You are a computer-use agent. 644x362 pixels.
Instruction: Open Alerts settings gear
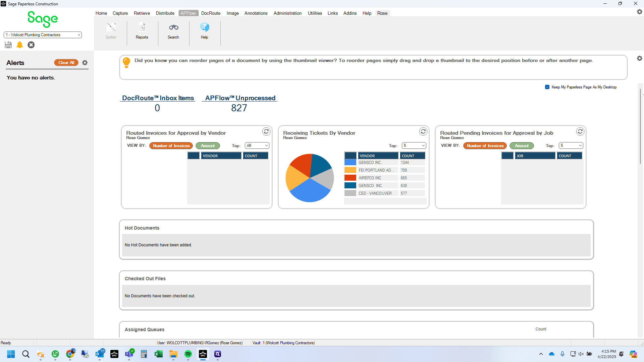tap(85, 63)
